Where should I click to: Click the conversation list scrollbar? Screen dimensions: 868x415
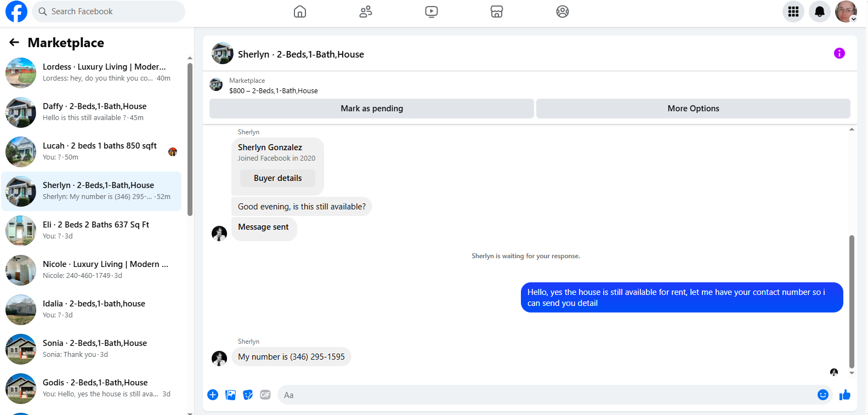(190, 139)
